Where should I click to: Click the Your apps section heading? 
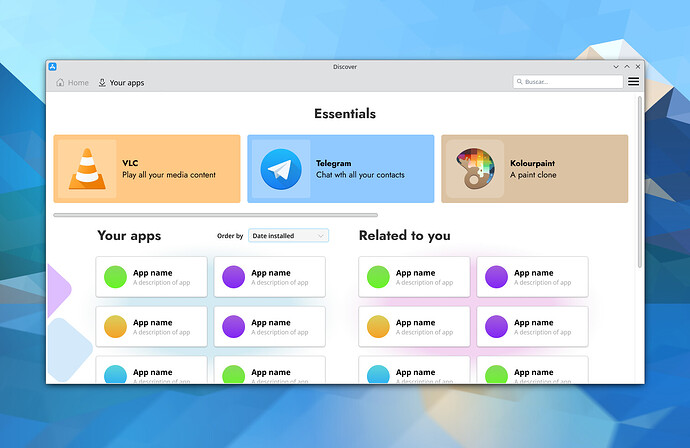tap(129, 236)
